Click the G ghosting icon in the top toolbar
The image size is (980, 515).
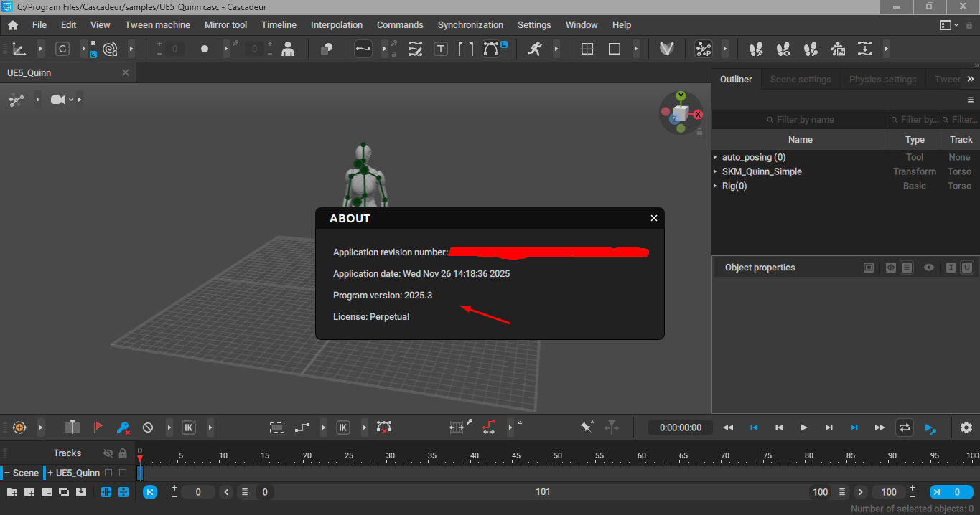point(62,49)
